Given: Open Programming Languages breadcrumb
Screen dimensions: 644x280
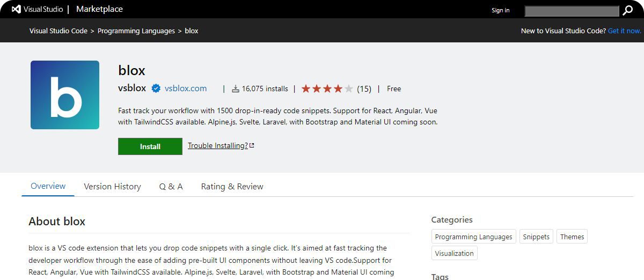Looking at the screenshot, I should pos(136,31).
